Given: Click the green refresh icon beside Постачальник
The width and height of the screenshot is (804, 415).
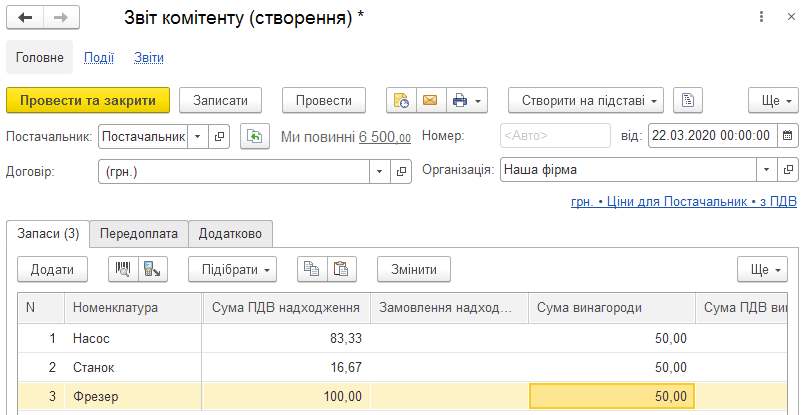Looking at the screenshot, I should (255, 136).
